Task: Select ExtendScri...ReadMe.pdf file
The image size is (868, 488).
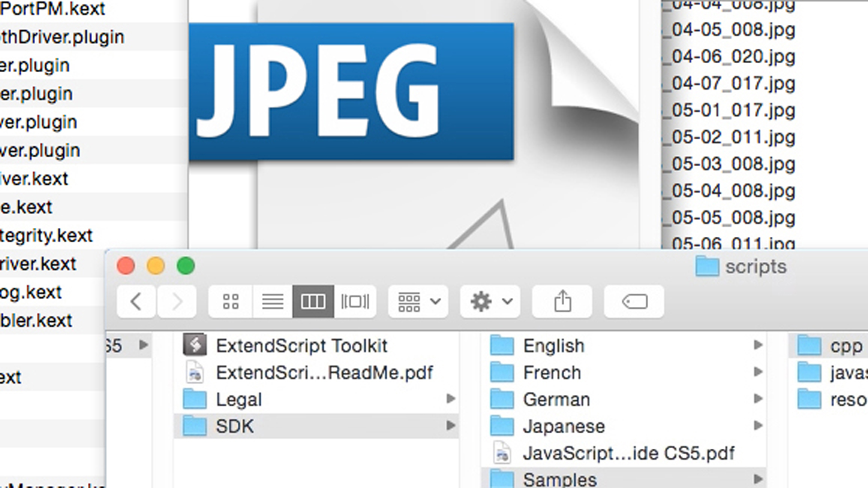Action: 324,373
